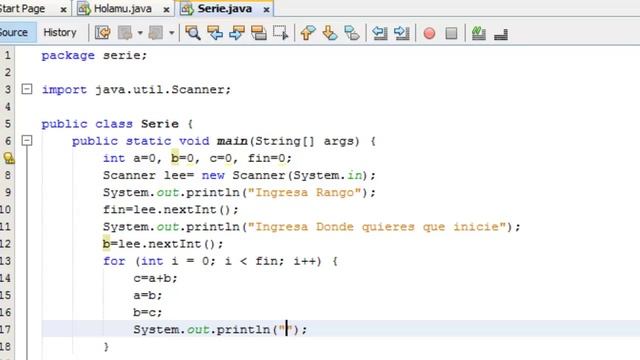The width and height of the screenshot is (640, 360).
Task: Click 'import java.util.Scanner;' text
Action: click(136, 89)
